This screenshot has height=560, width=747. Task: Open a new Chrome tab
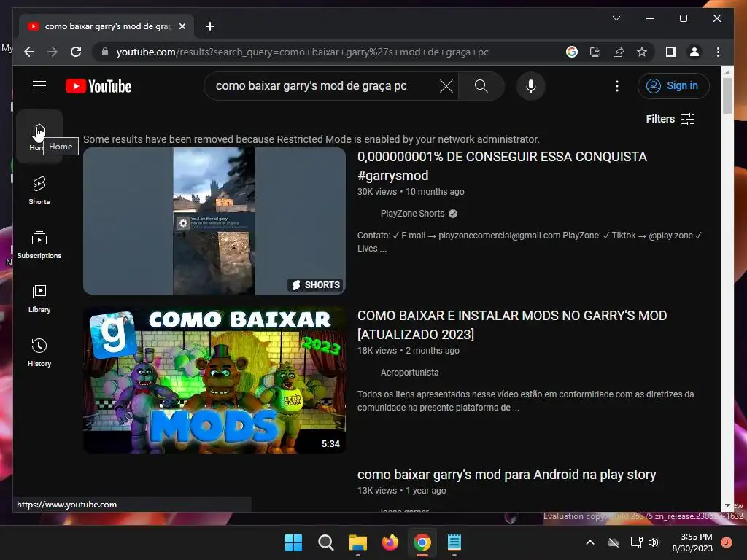click(x=209, y=26)
